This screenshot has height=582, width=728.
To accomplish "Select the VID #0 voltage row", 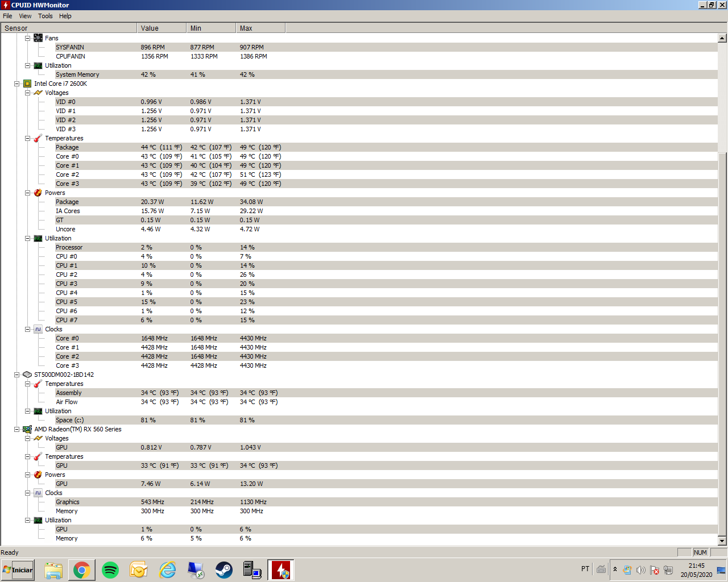I will point(386,102).
